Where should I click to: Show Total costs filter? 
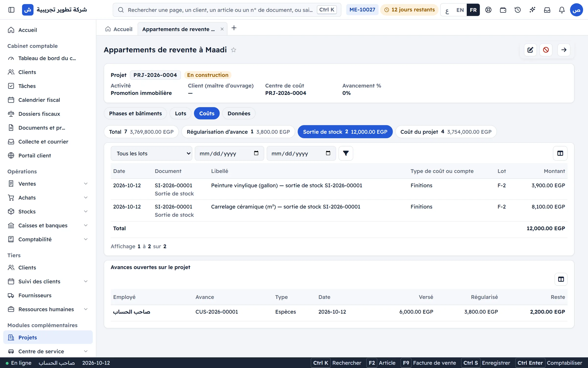click(x=141, y=132)
